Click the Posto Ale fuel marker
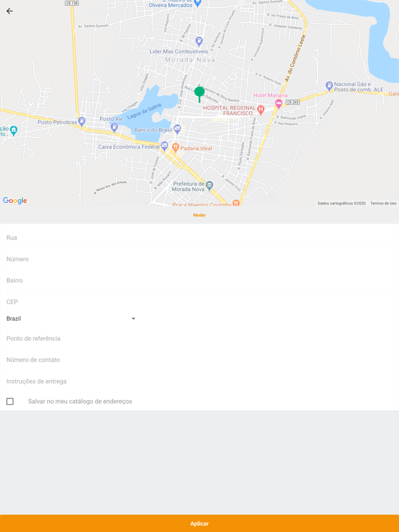The image size is (399, 532). (x=115, y=127)
